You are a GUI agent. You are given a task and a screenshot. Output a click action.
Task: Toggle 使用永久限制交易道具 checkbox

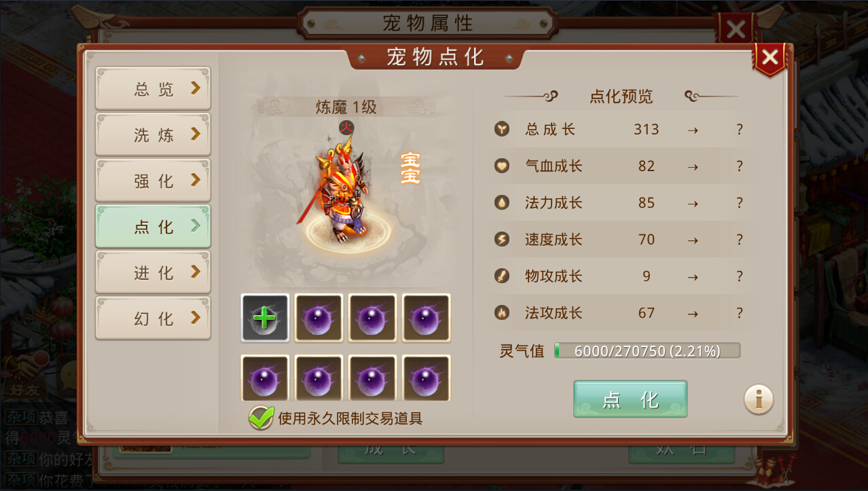click(x=261, y=418)
